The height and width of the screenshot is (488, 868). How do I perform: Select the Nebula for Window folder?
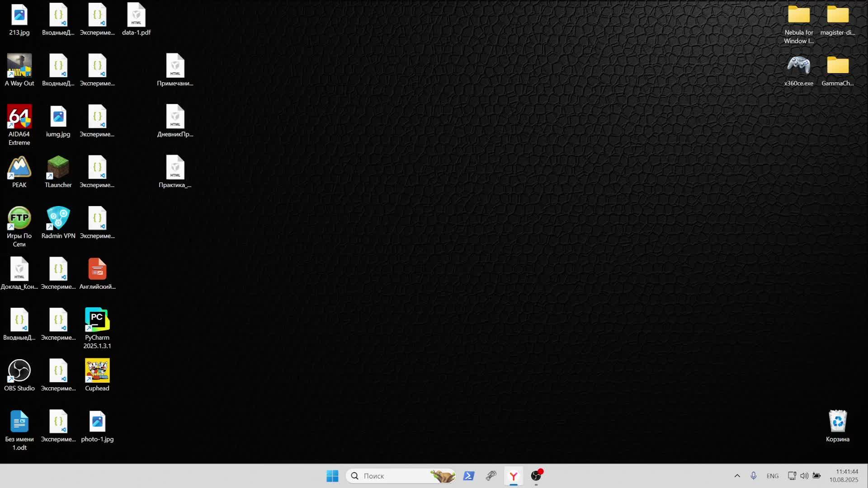click(x=798, y=16)
